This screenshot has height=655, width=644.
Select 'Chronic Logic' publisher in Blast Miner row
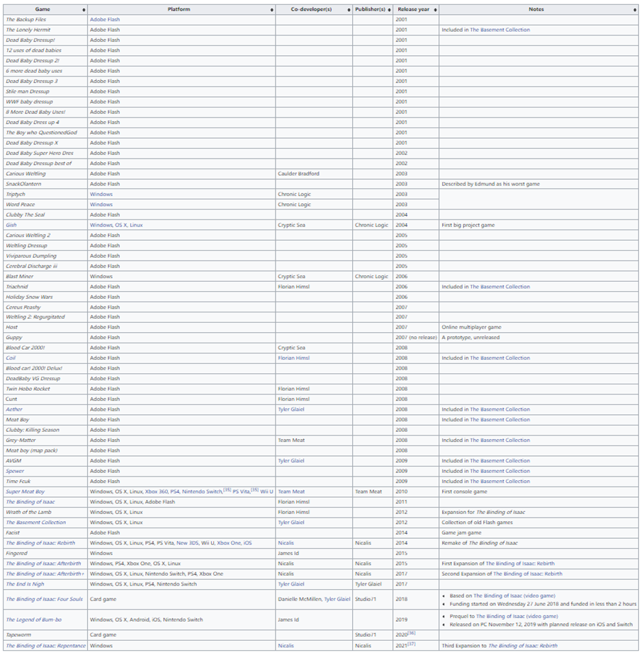click(x=371, y=277)
